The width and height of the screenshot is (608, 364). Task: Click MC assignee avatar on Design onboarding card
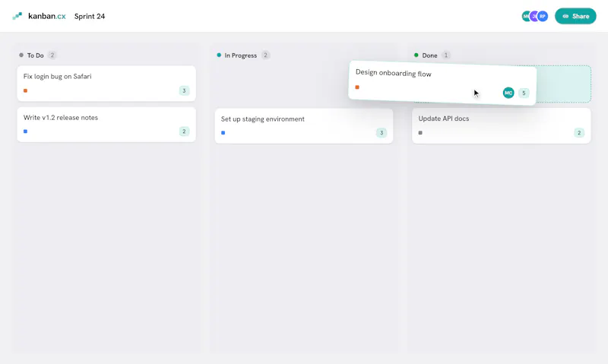[x=508, y=93]
